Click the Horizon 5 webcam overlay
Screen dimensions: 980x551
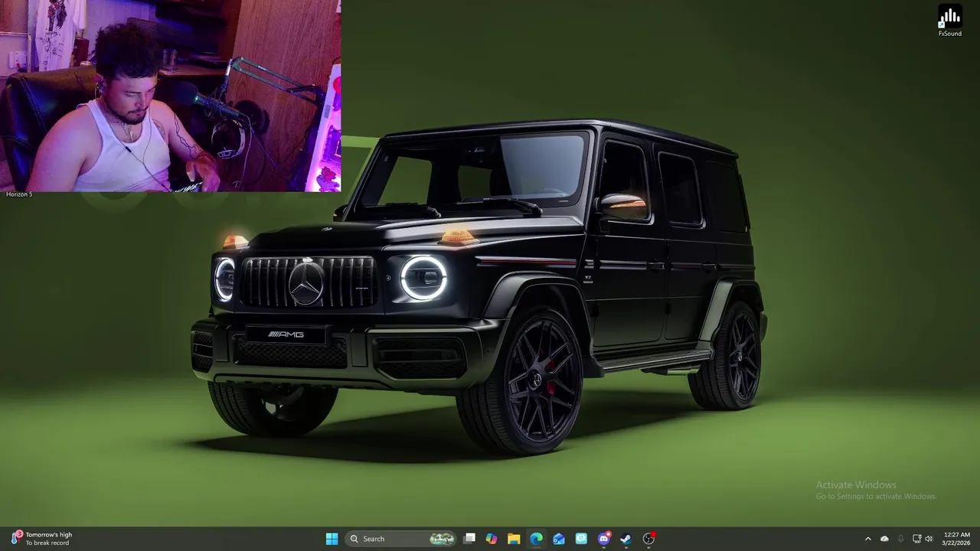point(170,96)
